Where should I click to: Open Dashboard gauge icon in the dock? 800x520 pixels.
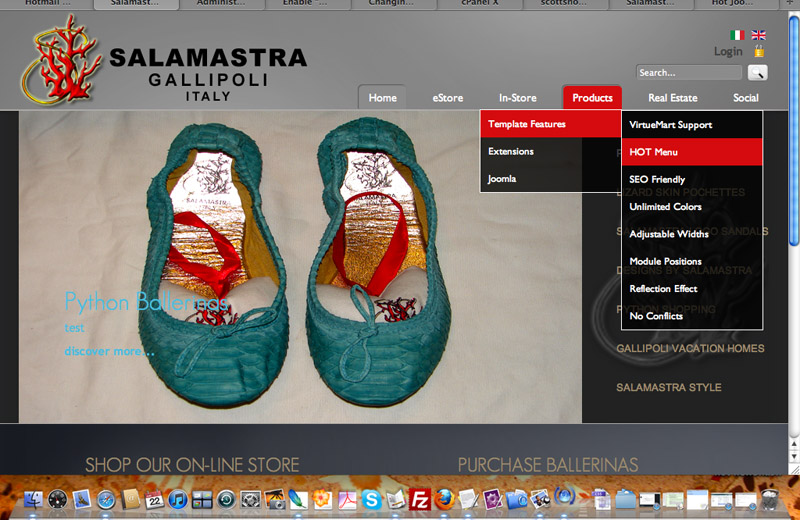pos(57,499)
